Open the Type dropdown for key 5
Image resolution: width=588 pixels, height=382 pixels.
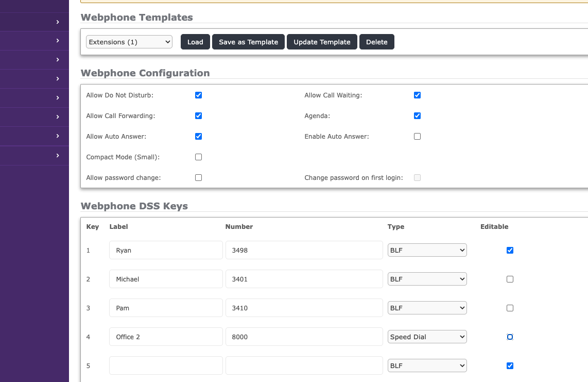[x=427, y=366]
